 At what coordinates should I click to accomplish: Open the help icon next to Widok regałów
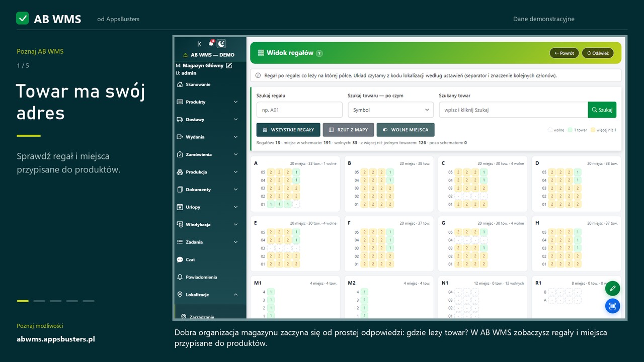pos(319,53)
